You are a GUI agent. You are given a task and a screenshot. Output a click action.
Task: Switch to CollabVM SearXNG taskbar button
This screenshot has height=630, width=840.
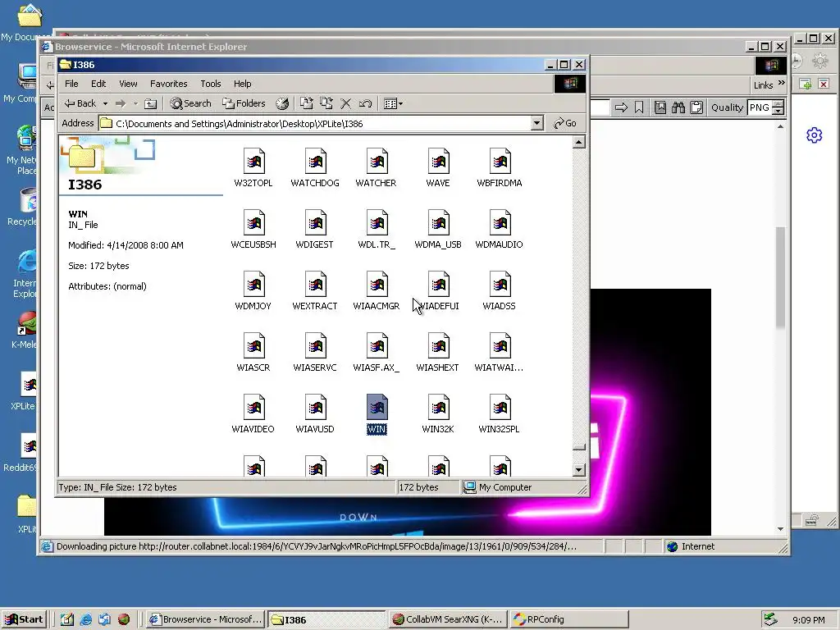point(447,619)
